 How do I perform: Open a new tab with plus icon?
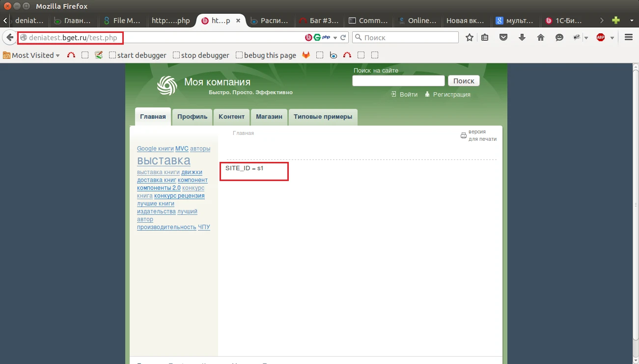615,21
